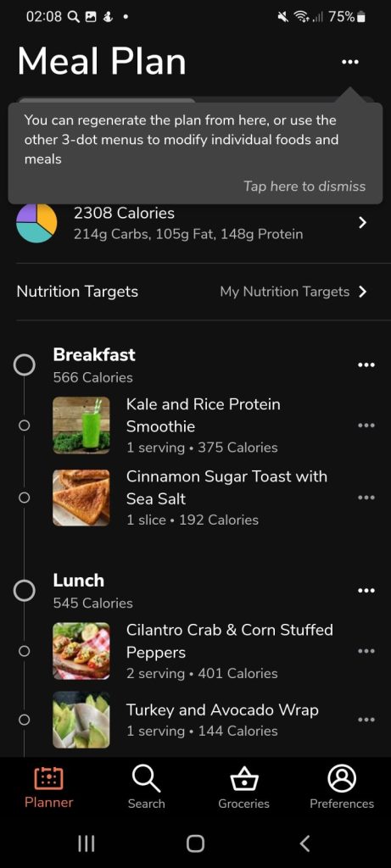391x868 pixels.
Task: Check off Cinnamon Sugar Toast circle
Action: pos(23,497)
